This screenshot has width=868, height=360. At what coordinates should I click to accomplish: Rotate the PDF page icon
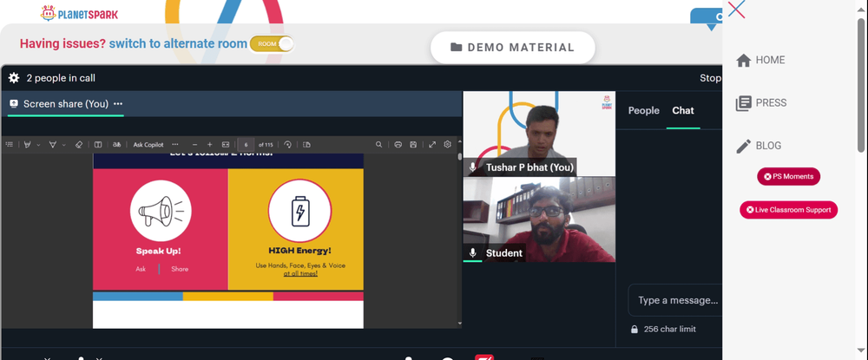[288, 144]
